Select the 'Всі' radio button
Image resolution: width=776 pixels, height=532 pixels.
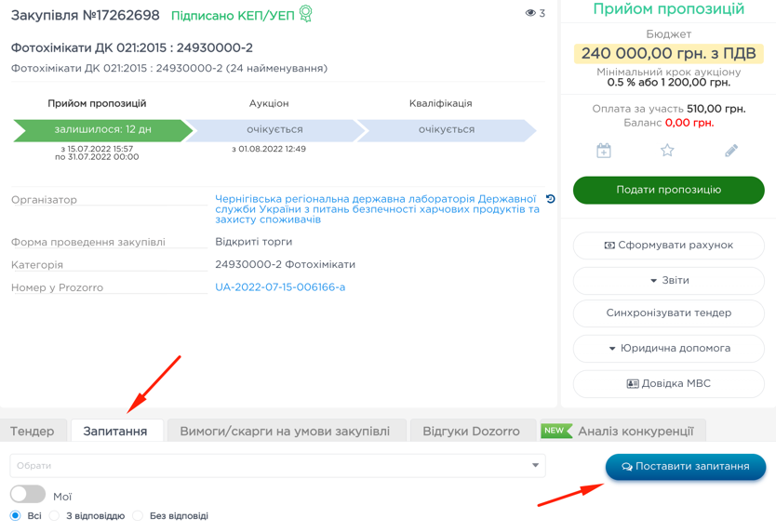point(16,515)
